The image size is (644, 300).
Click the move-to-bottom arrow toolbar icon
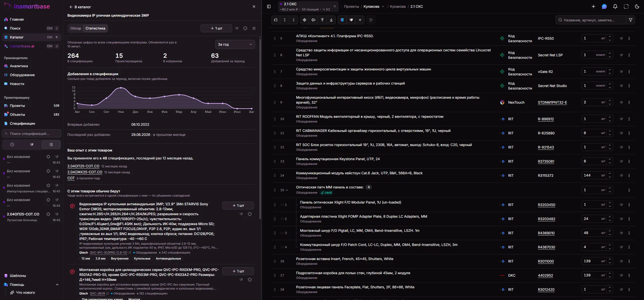331,20
